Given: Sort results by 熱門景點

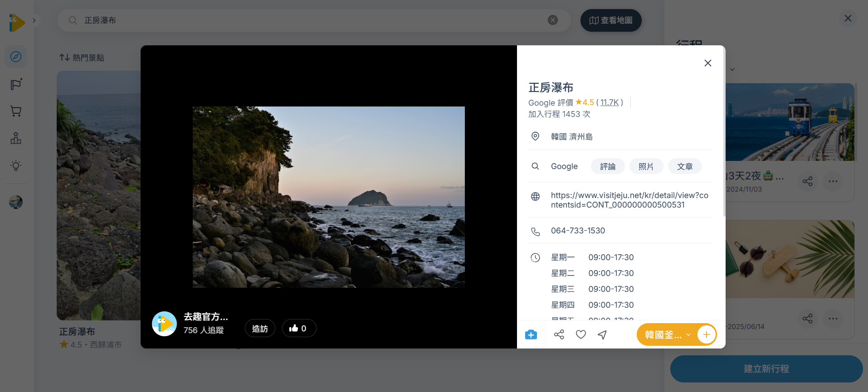Looking at the screenshot, I should pyautogui.click(x=82, y=58).
